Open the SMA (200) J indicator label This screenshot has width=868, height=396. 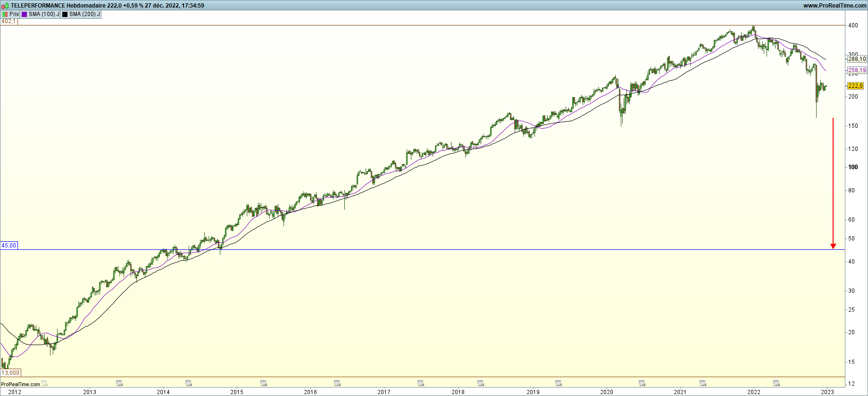(84, 14)
